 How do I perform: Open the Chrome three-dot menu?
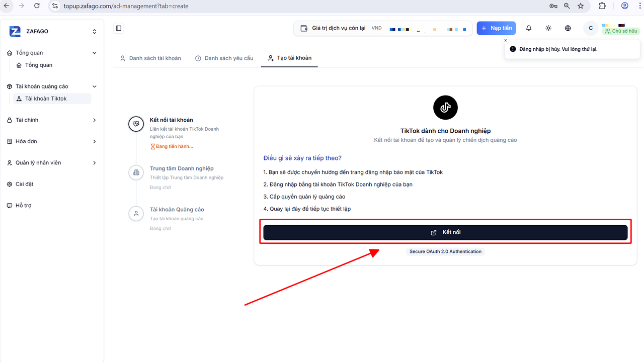click(x=640, y=6)
